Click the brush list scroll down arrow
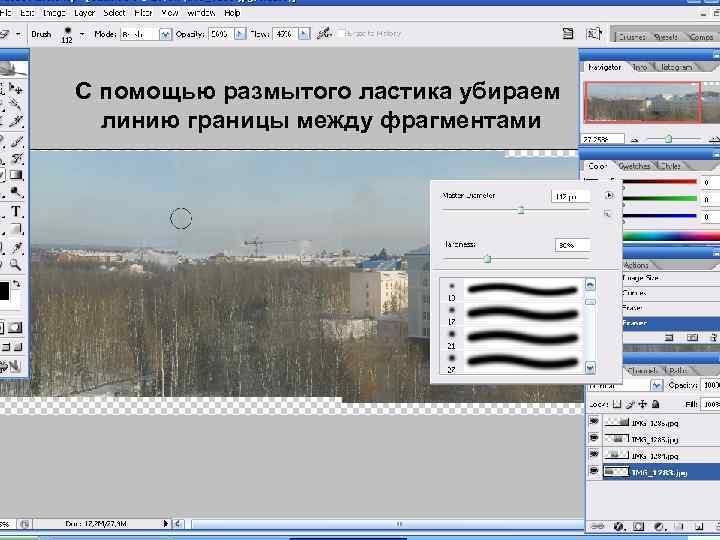 (590, 367)
